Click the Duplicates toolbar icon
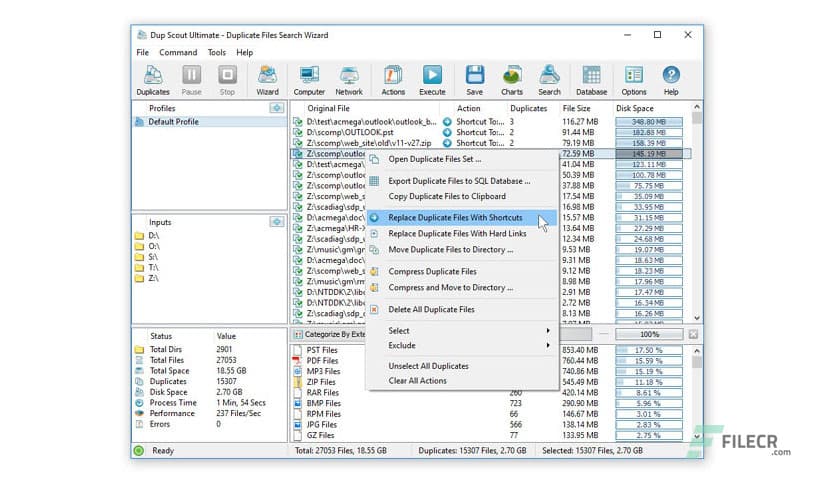The height and width of the screenshot is (484, 836). 153,79
